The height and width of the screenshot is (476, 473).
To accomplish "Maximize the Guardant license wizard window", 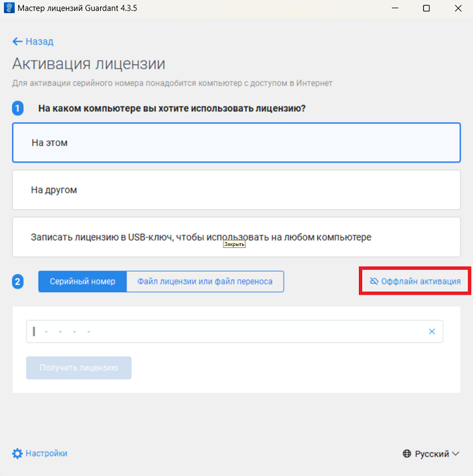I will pyautogui.click(x=426, y=9).
